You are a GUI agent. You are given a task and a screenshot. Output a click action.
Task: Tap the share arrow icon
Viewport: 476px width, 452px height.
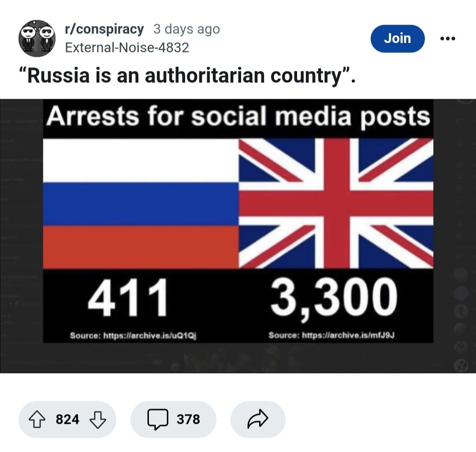click(258, 419)
